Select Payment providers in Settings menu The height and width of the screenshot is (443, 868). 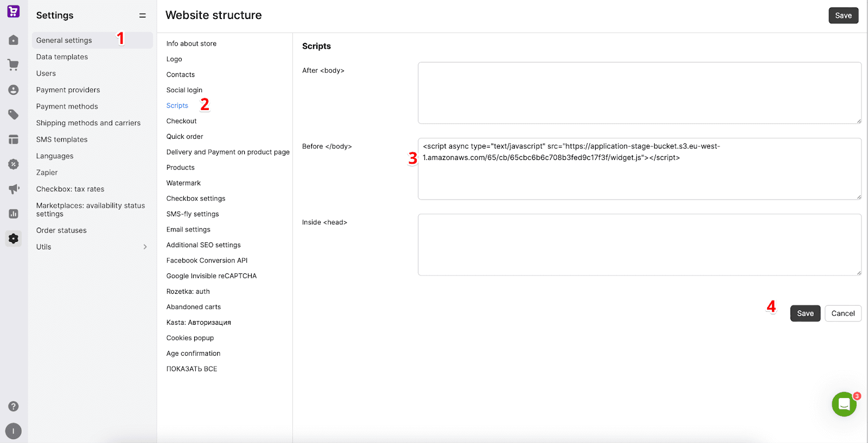point(68,90)
